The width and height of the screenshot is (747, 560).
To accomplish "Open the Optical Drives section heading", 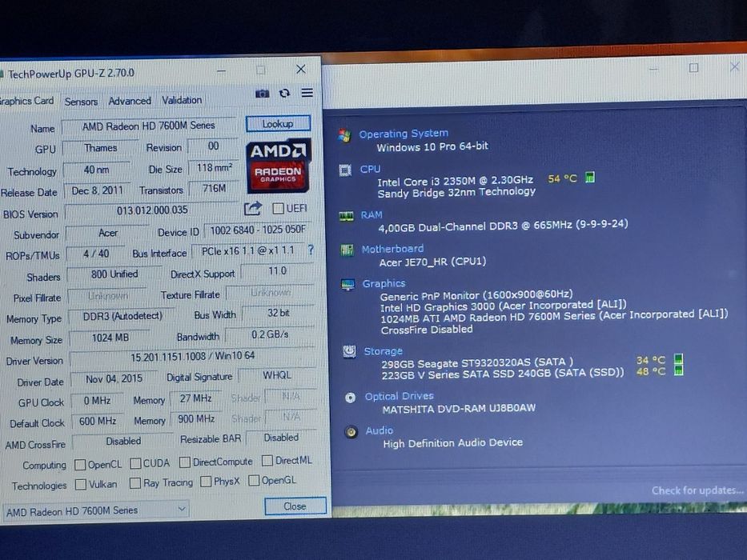I will coord(400,396).
